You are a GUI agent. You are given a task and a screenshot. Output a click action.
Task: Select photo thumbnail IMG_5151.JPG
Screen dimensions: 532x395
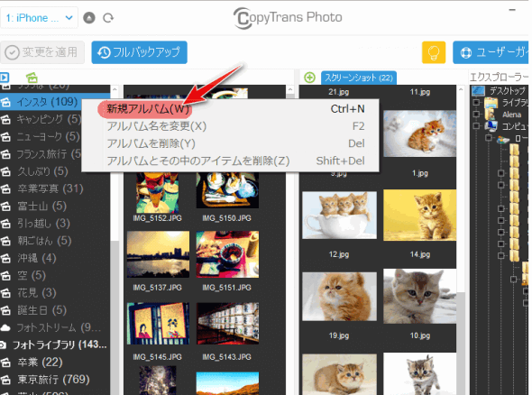[227, 254]
